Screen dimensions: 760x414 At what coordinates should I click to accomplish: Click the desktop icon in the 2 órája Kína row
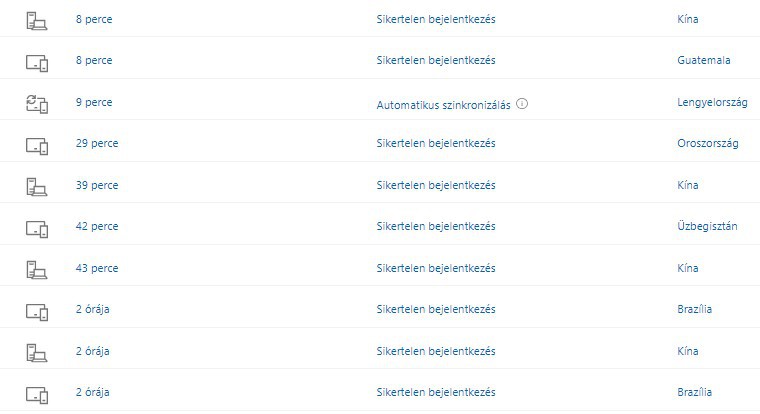click(37, 352)
